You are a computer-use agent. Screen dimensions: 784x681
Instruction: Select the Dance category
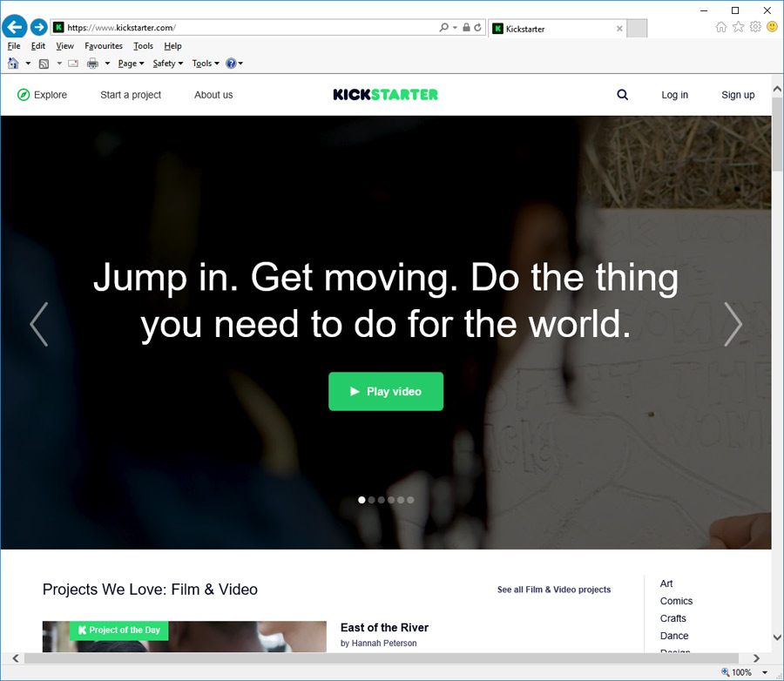(x=674, y=636)
